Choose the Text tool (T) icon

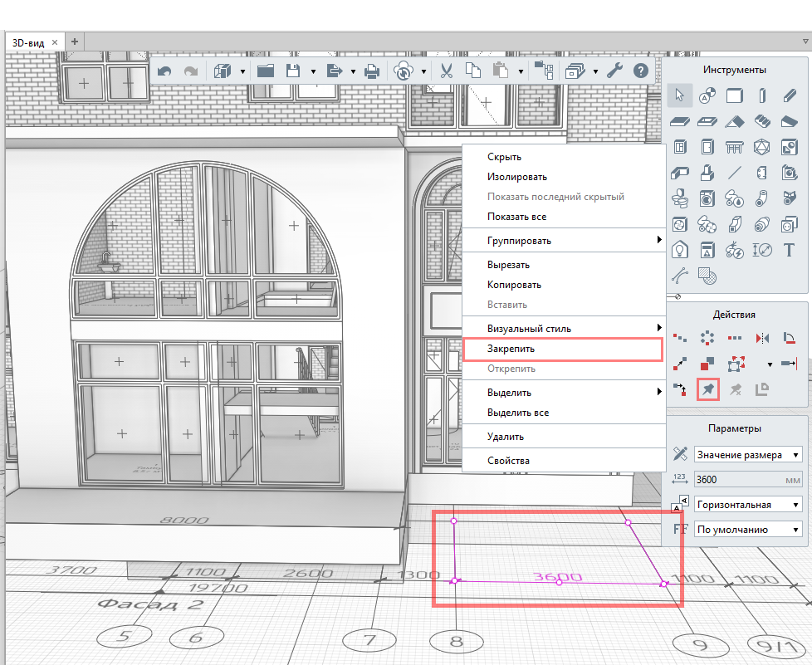click(789, 249)
